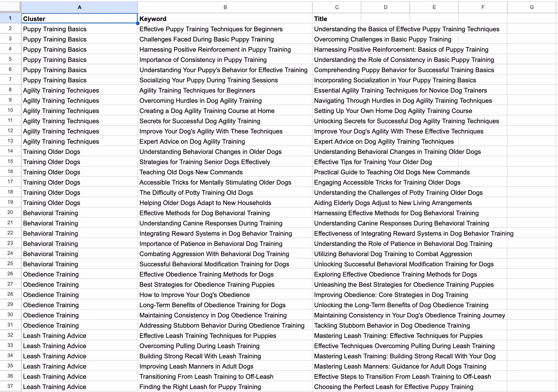The height and width of the screenshot is (392, 558).
Task: Select 'Overcoming Challenges in Basic Puppy Training' cell
Action: [x=382, y=39]
